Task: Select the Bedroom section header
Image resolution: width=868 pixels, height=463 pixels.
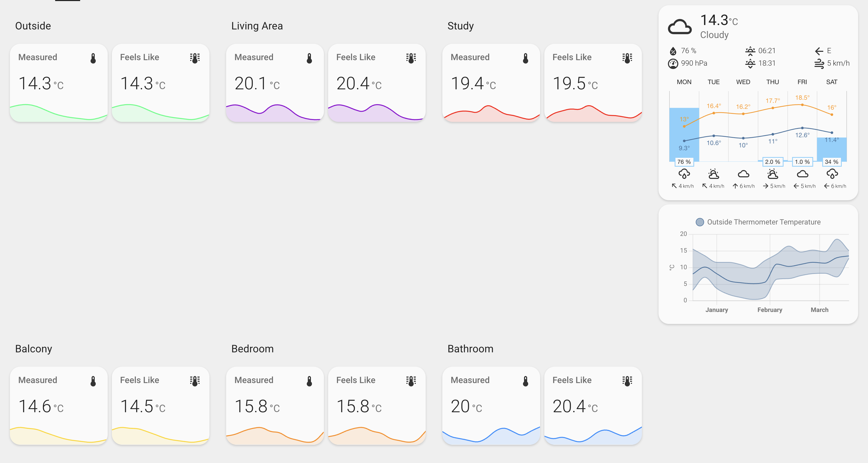Action: [252, 349]
